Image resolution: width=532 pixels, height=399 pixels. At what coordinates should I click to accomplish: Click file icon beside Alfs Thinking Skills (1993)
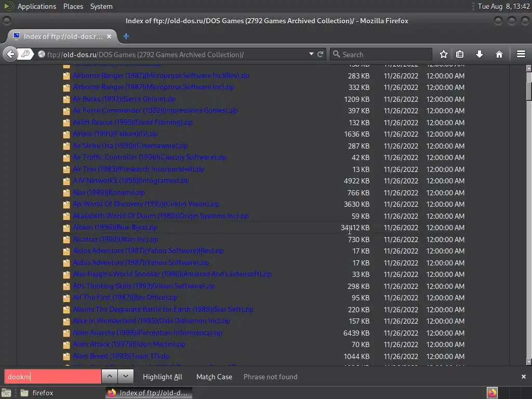click(66, 286)
